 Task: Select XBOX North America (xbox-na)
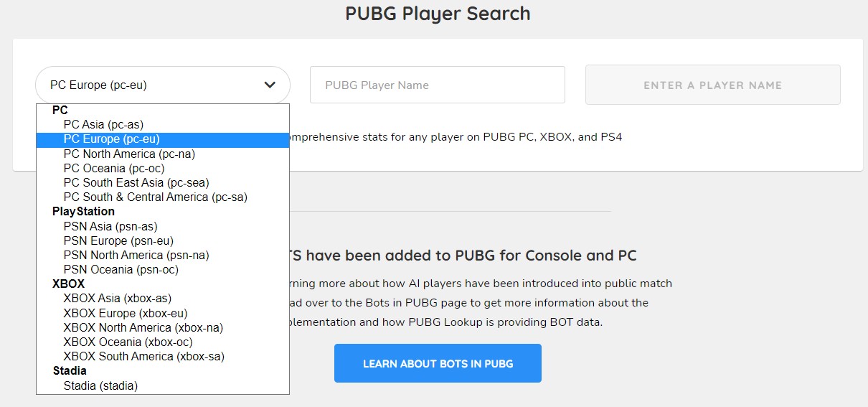click(143, 327)
